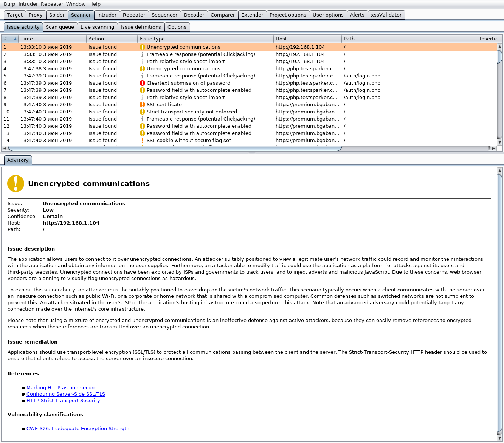Open Marking HTTP as non-secure link

tap(61, 388)
